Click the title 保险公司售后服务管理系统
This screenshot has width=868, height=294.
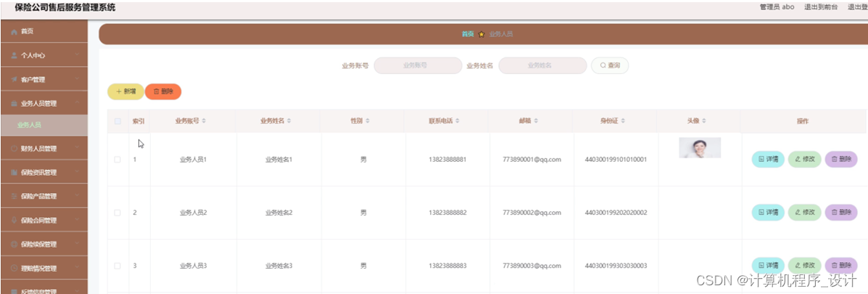tap(65, 8)
